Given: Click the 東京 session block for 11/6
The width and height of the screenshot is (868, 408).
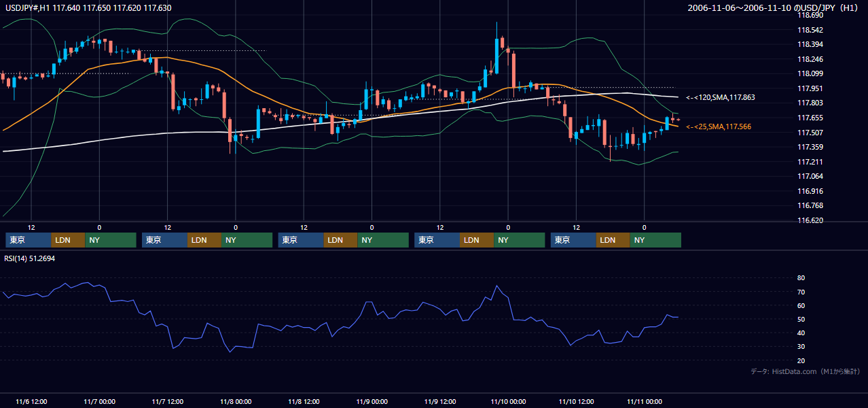Looking at the screenshot, I should click(29, 240).
